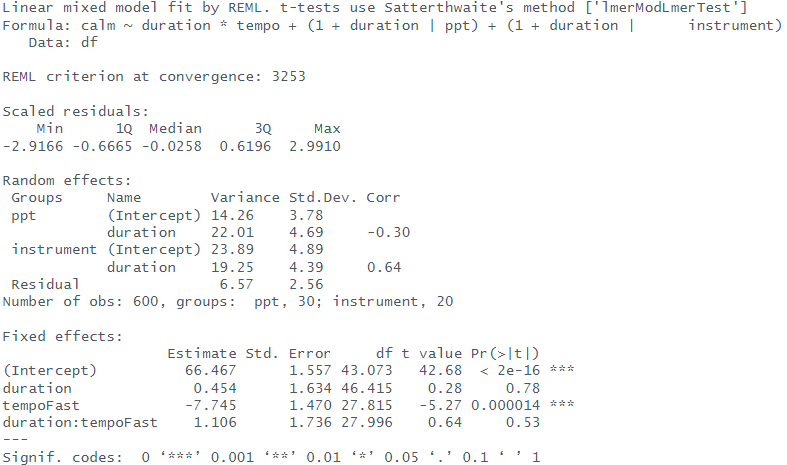Click the instrument correlation value 0.64
This screenshot has width=787, height=465.
384,267
